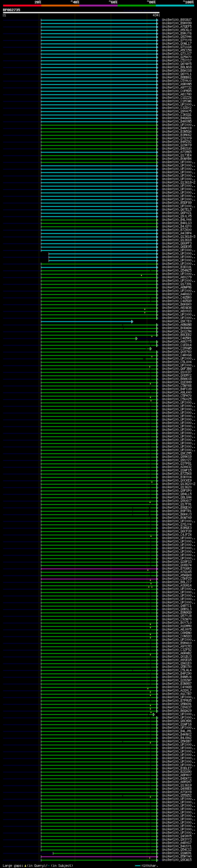Select hit UniRef100_B5DF89

(x=177, y=203)
